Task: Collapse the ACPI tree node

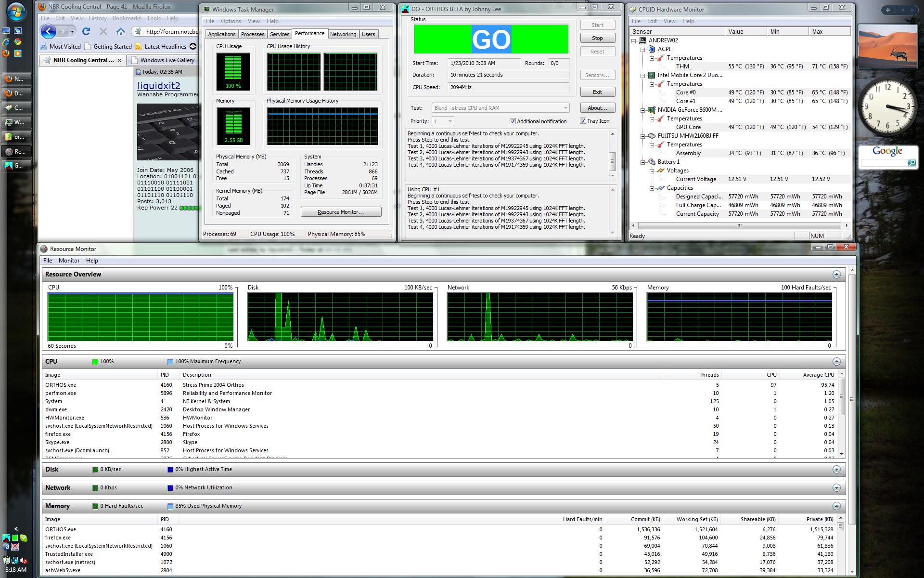Action: click(x=642, y=49)
